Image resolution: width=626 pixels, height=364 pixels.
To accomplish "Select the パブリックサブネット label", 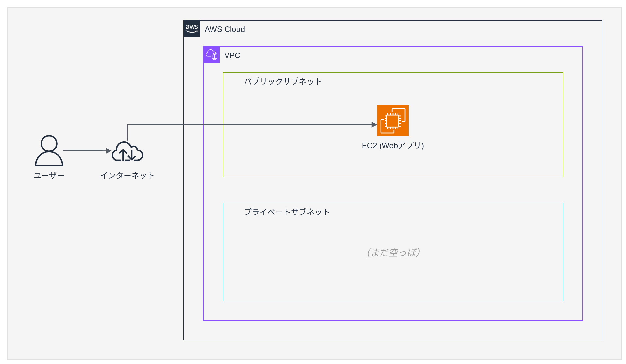I will (x=283, y=81).
